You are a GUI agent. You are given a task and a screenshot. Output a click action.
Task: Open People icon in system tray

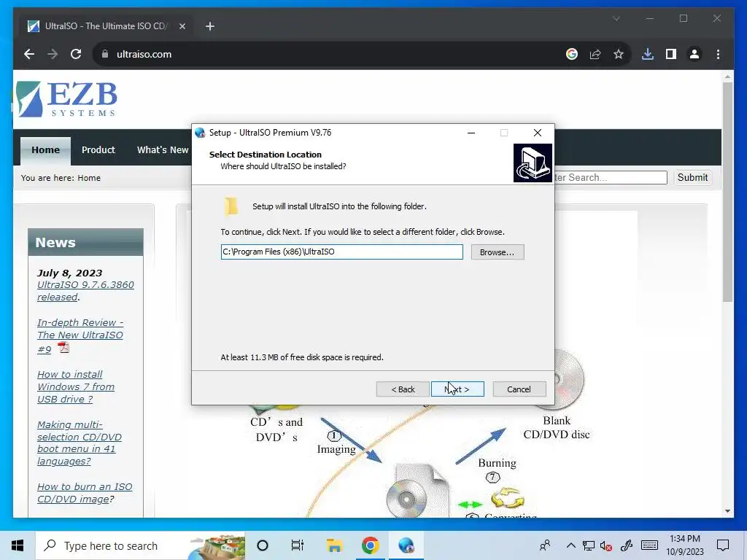[x=545, y=545]
